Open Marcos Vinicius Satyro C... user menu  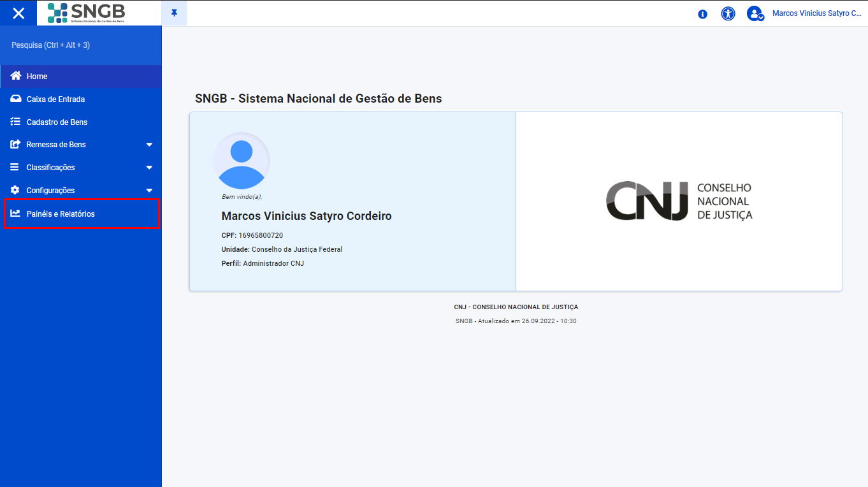tap(816, 13)
